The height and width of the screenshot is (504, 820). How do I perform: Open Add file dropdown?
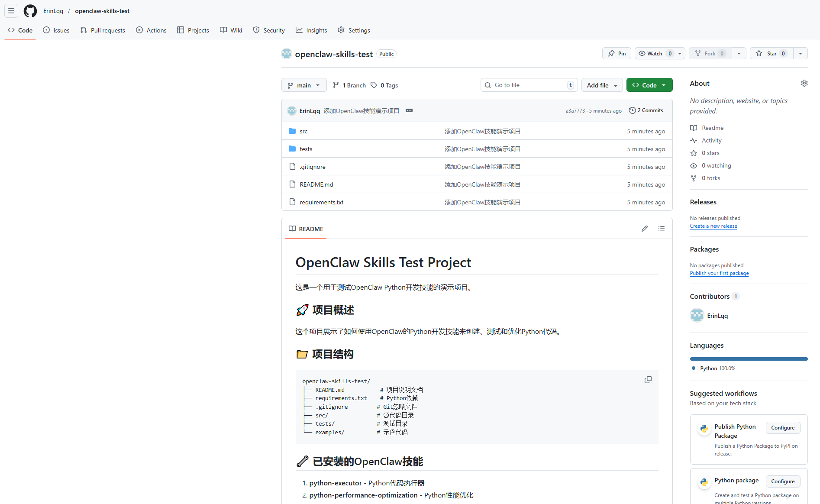tap(602, 85)
